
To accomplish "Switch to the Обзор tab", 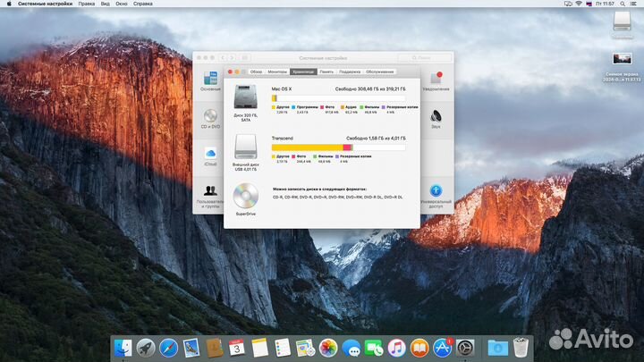I will coord(256,72).
